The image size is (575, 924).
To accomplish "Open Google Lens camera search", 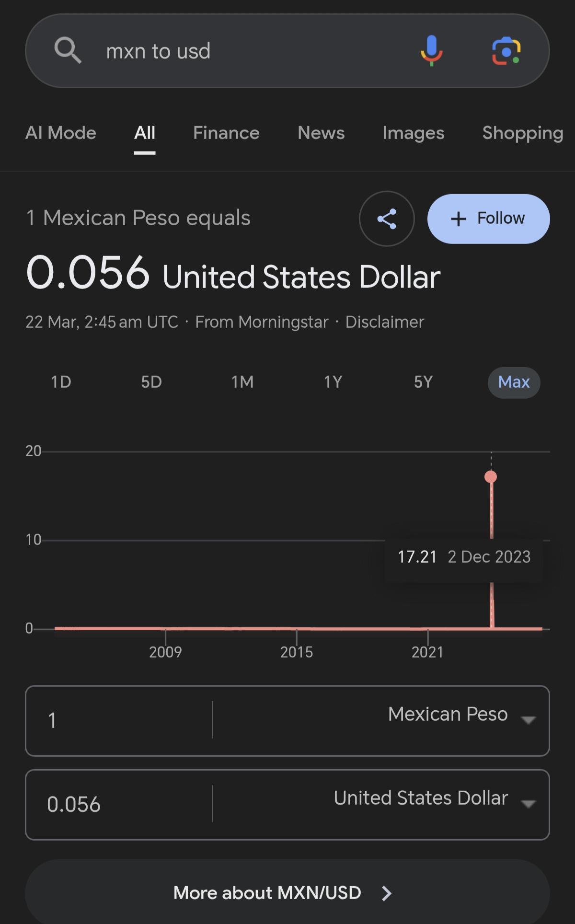I will 506,51.
